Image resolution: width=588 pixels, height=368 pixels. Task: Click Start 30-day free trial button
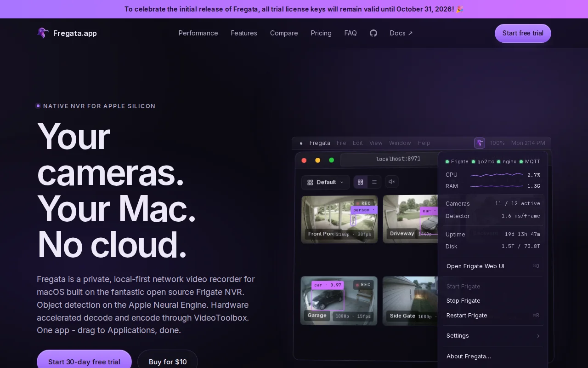tap(84, 362)
